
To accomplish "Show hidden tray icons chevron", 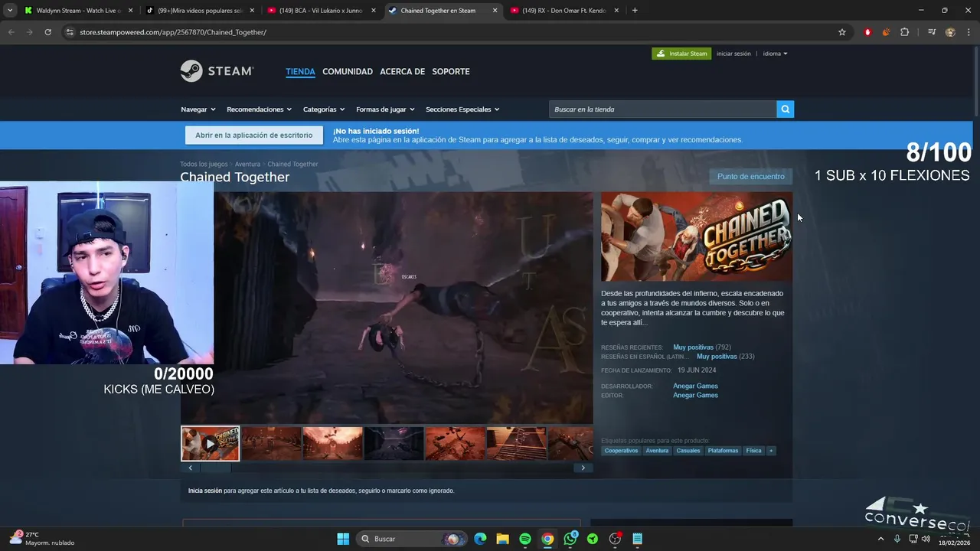I will click(x=880, y=539).
